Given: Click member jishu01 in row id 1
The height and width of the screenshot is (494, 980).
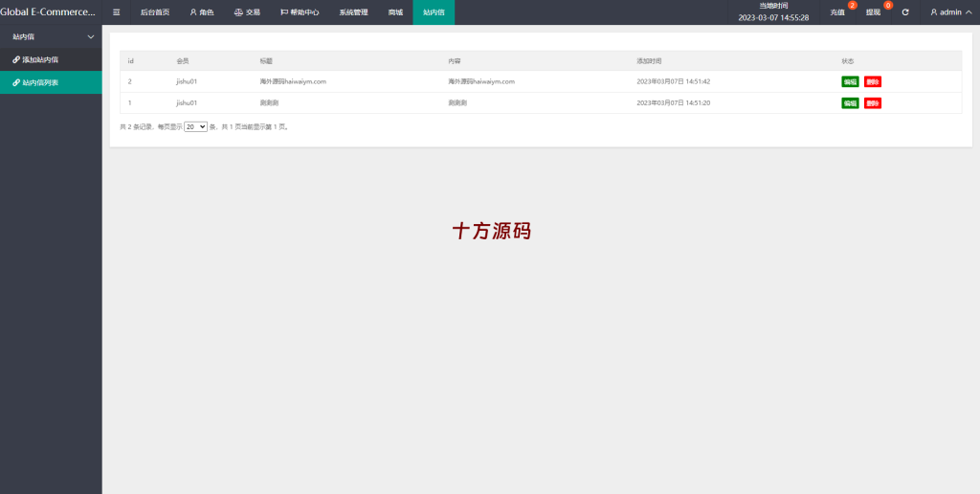Looking at the screenshot, I should click(187, 102).
